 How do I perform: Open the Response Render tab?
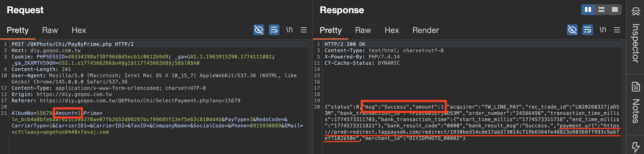point(425,30)
